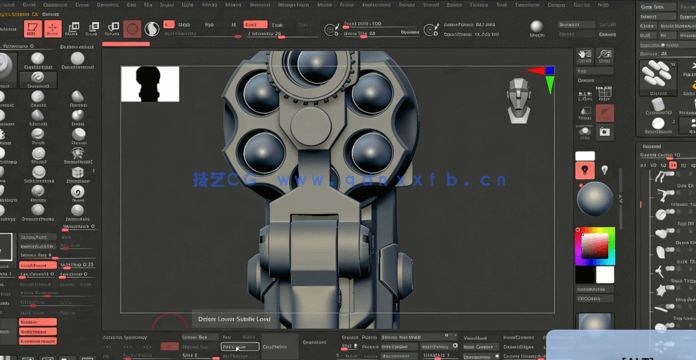The width and height of the screenshot is (696, 360).
Task: Open the Layer menu
Action: (x=166, y=5)
